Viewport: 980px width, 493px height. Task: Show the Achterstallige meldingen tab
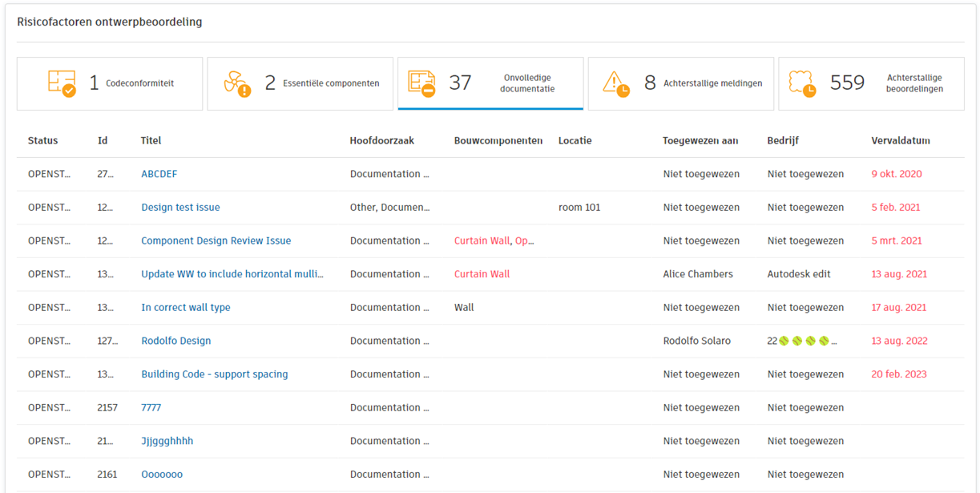point(681,83)
